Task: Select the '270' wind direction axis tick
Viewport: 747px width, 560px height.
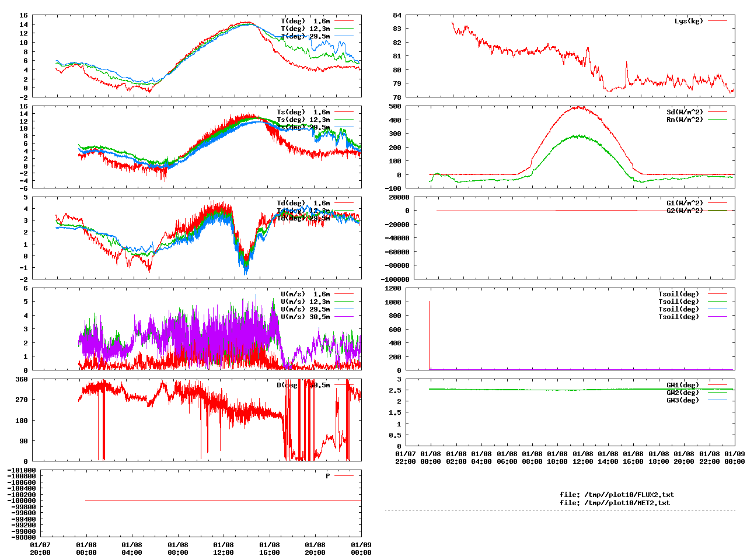Action: (22, 400)
